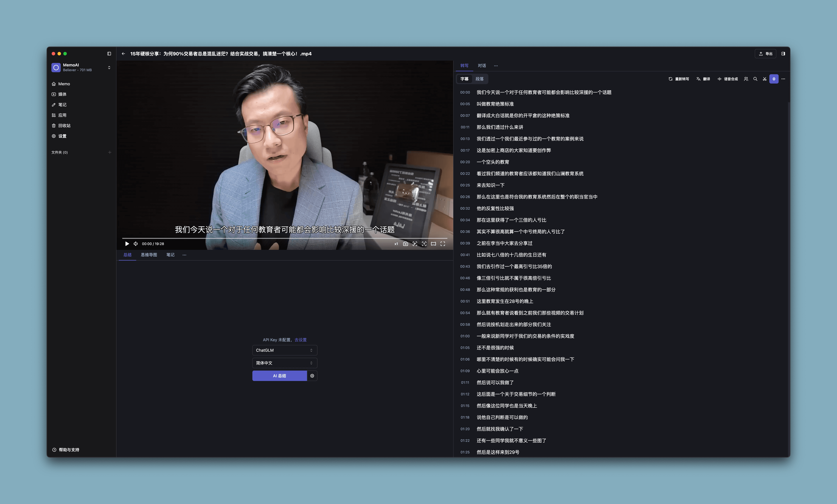Click the scissors cut icon in transcript toolbar
Screen dimensions: 837x504
[x=764, y=79]
